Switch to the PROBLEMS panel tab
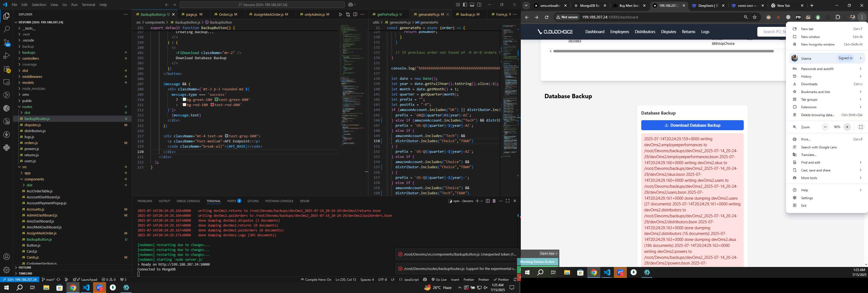The image size is (868, 293). tap(145, 201)
